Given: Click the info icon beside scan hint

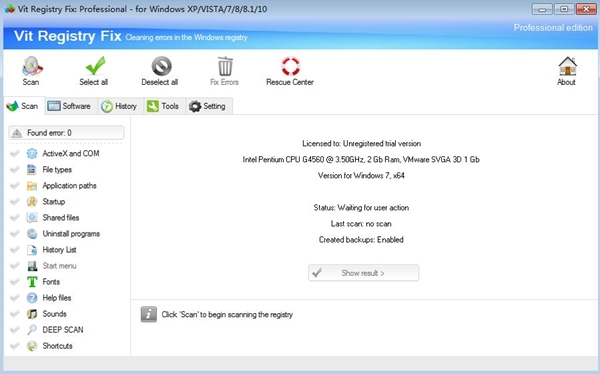Looking at the screenshot, I should (x=149, y=314).
